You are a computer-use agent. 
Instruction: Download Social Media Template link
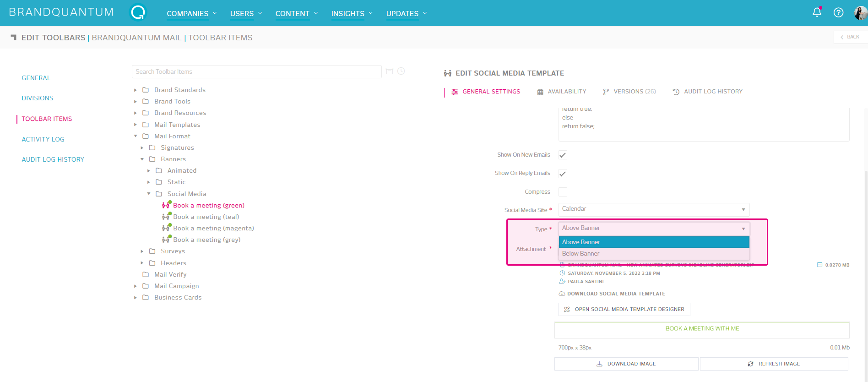[x=612, y=294]
